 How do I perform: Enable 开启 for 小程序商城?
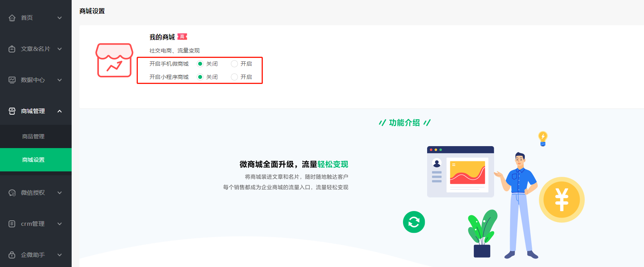click(x=234, y=77)
